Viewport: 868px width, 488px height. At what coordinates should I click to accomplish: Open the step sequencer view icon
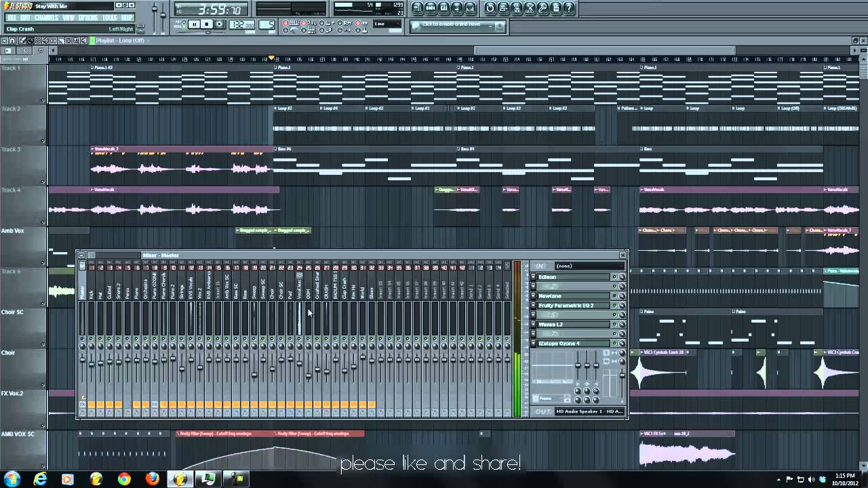click(x=431, y=8)
